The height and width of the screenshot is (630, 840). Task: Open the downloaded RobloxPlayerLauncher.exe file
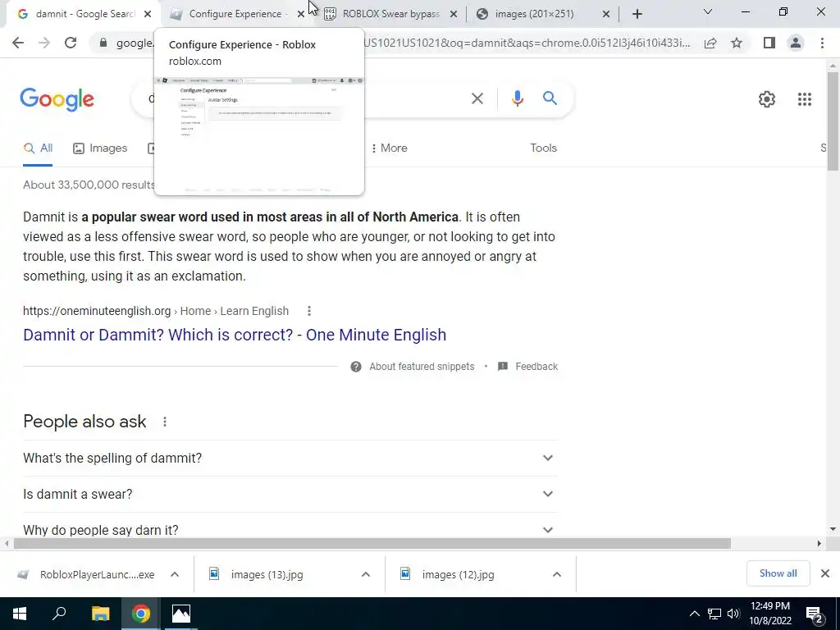coord(85,575)
